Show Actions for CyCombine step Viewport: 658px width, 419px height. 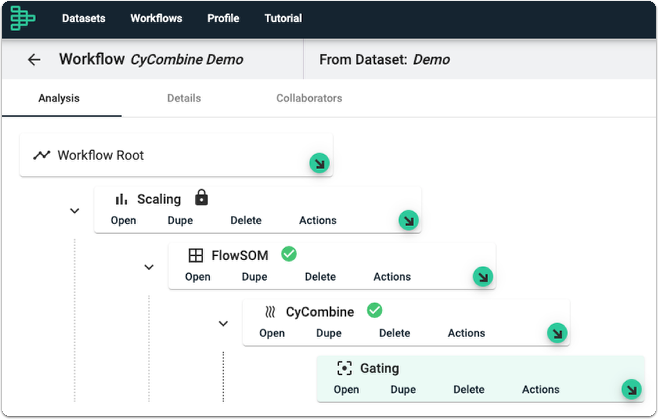[466, 333]
